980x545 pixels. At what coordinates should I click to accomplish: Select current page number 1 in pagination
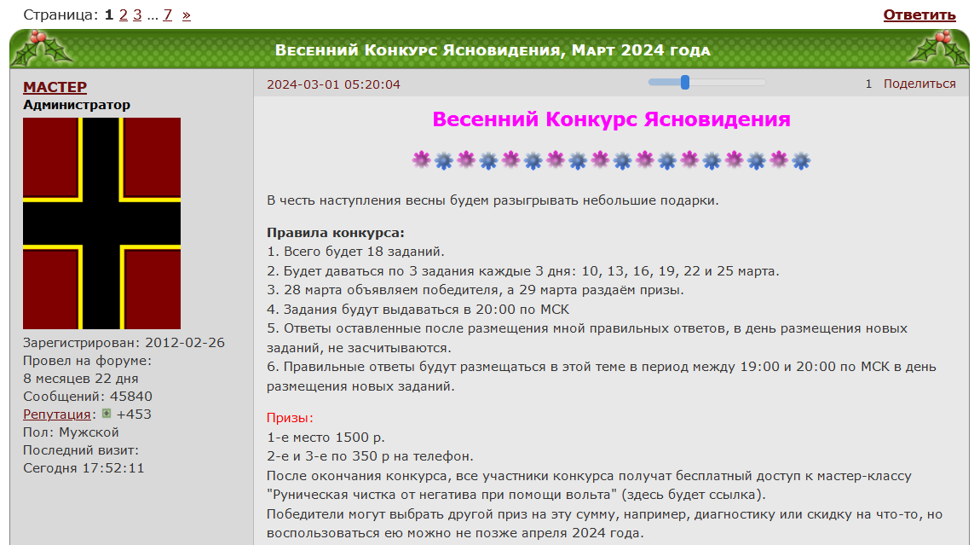[x=109, y=15]
